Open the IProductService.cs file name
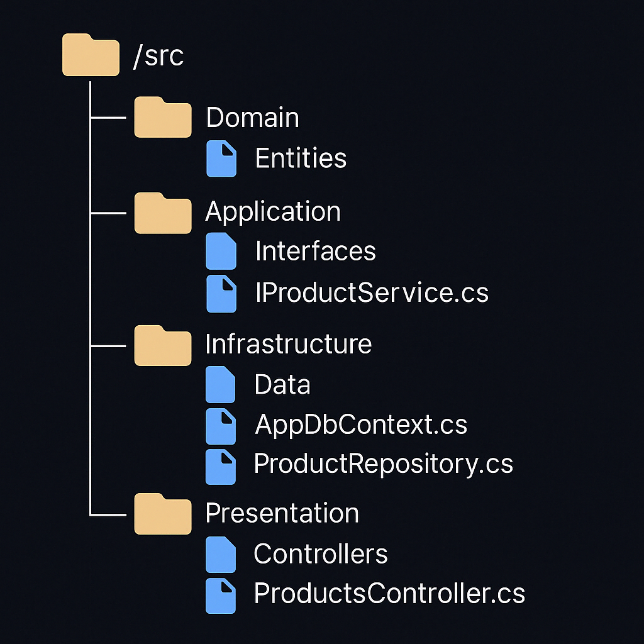 tap(372, 292)
